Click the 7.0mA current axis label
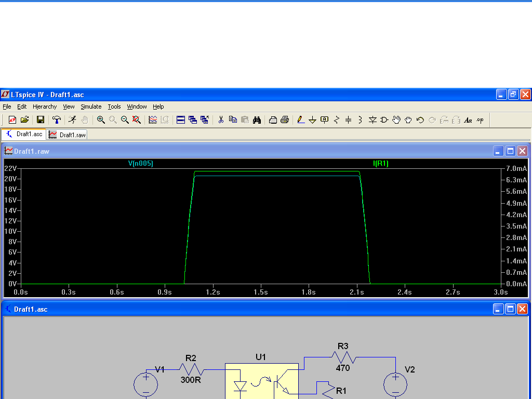This screenshot has width=532, height=399. point(516,168)
